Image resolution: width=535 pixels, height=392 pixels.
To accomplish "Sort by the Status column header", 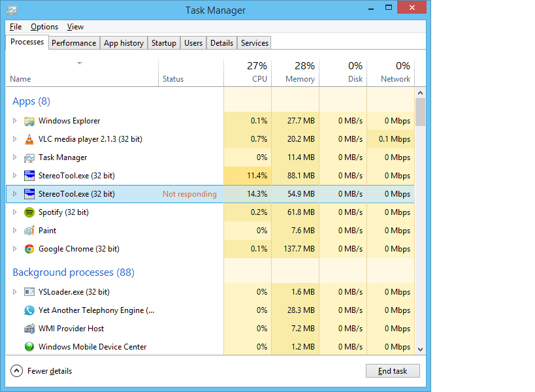I will pos(191,73).
